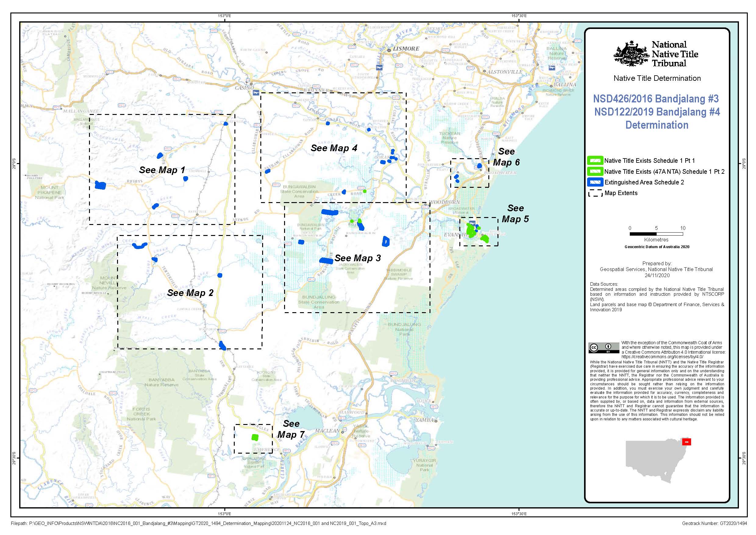756x535 pixels.
Task: Click the 'See Map 4' label
Action: pos(334,148)
